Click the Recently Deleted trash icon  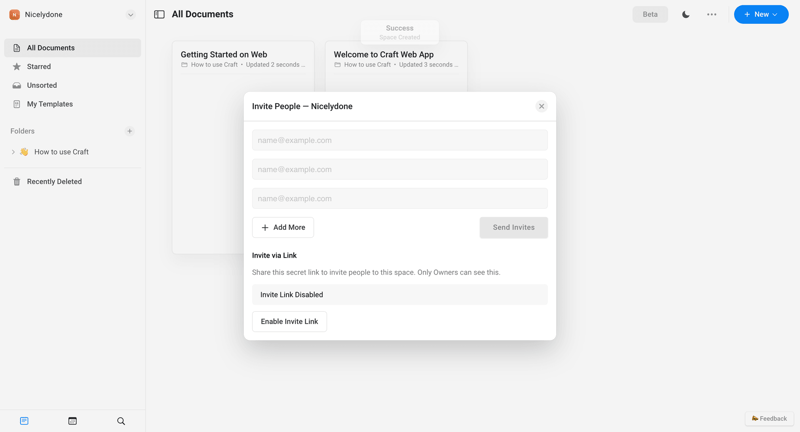pyautogui.click(x=17, y=182)
